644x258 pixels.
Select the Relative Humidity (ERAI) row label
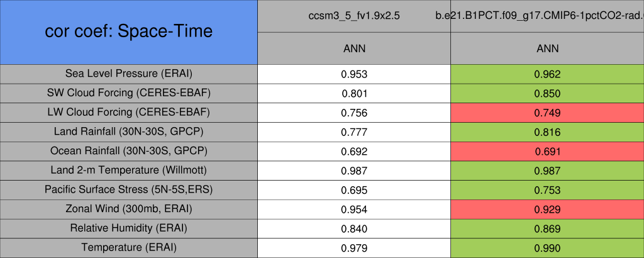point(129,228)
